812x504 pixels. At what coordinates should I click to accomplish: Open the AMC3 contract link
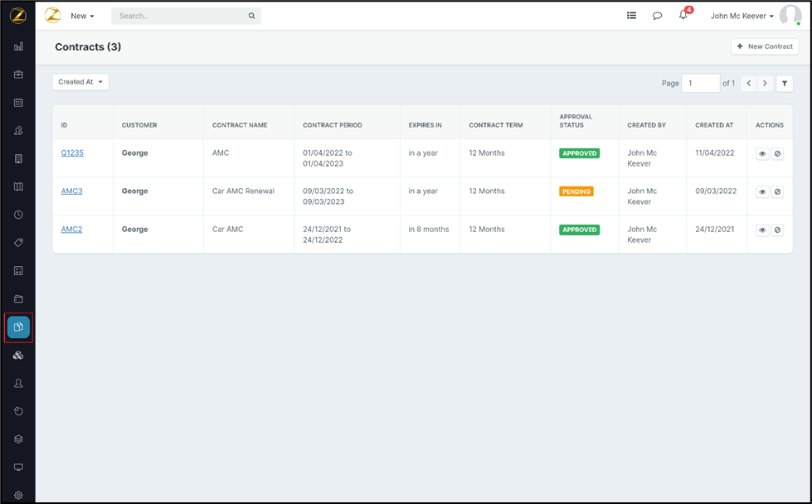coord(71,191)
